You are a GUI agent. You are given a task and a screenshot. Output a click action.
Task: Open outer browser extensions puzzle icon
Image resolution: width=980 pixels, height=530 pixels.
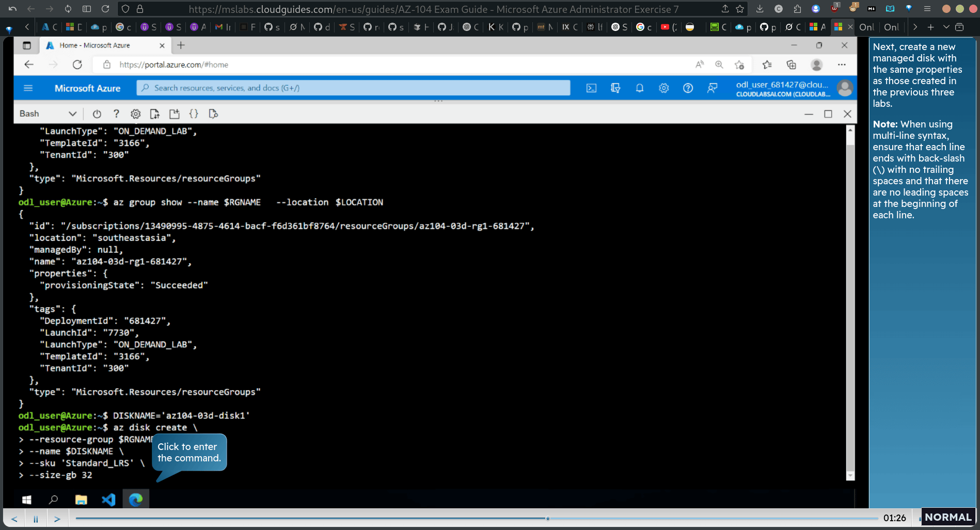coord(797,9)
